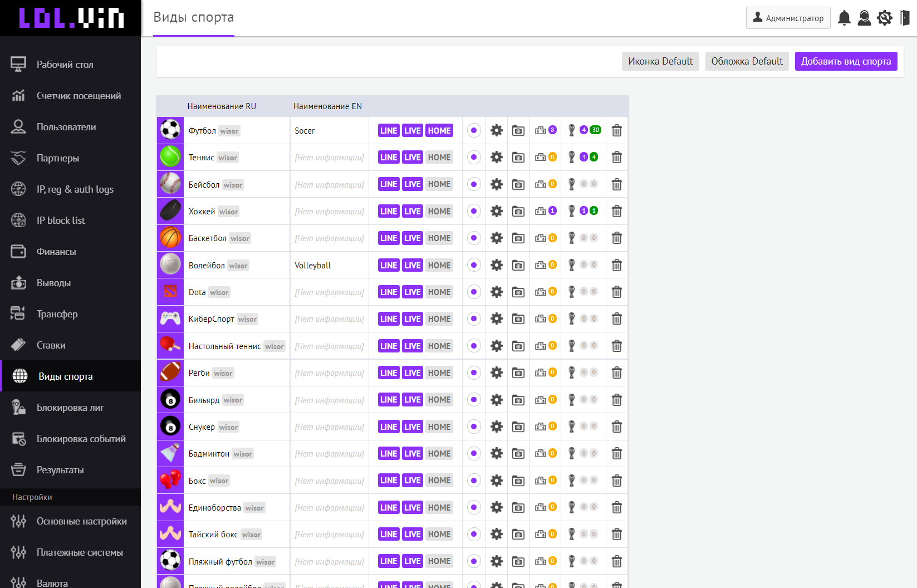The width and height of the screenshot is (917, 588).
Task: Click the podium ranking icon for Волейбол
Action: (x=540, y=266)
